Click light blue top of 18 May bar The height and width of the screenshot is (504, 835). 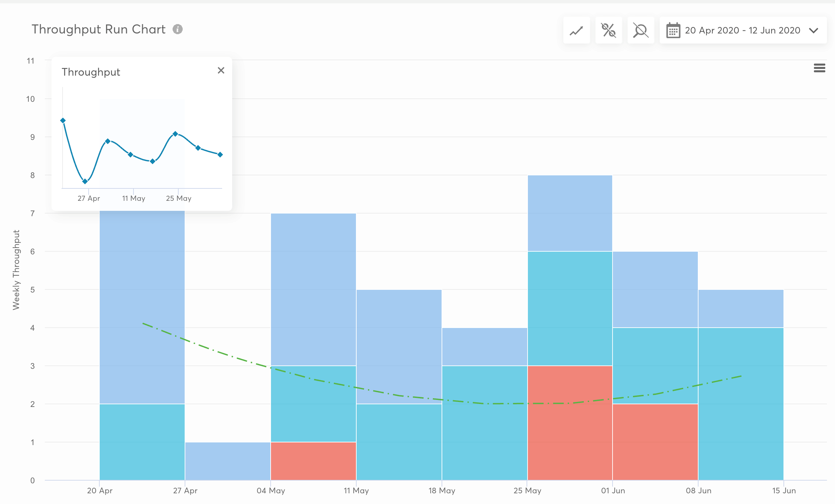(x=485, y=346)
